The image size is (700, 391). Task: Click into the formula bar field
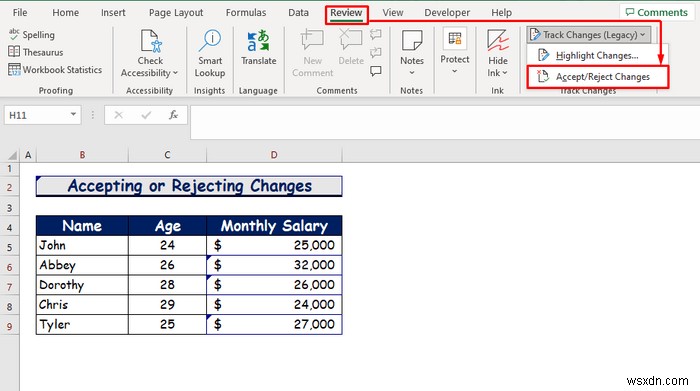[445, 122]
